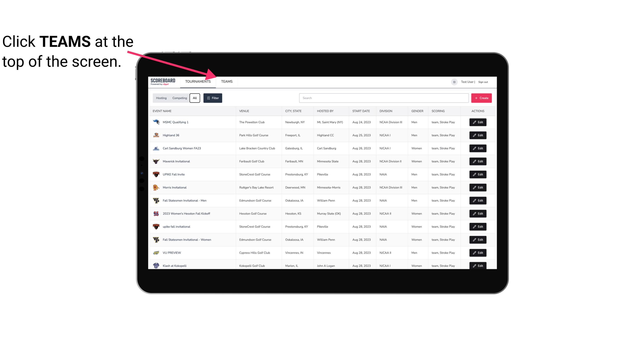Image resolution: width=644 pixels, height=346 pixels.
Task: Click the settings gear icon top right
Action: [454, 82]
